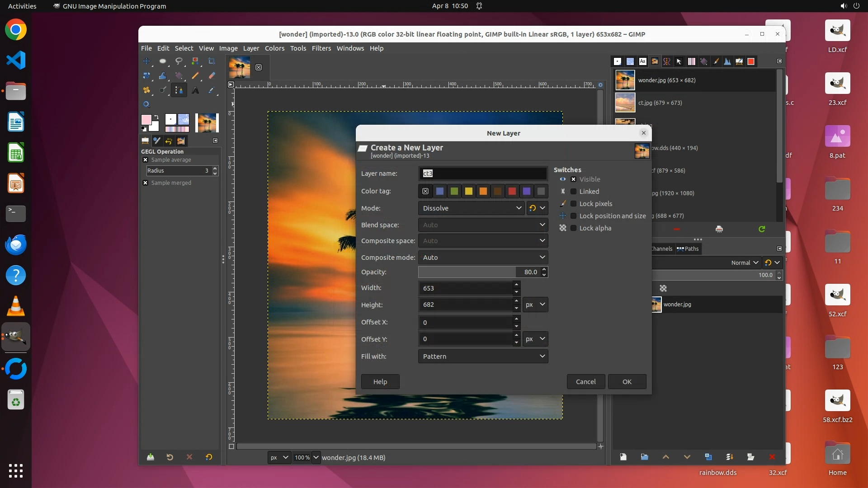The image size is (868, 488).
Task: Select the Pencil tool
Action: pyautogui.click(x=195, y=75)
